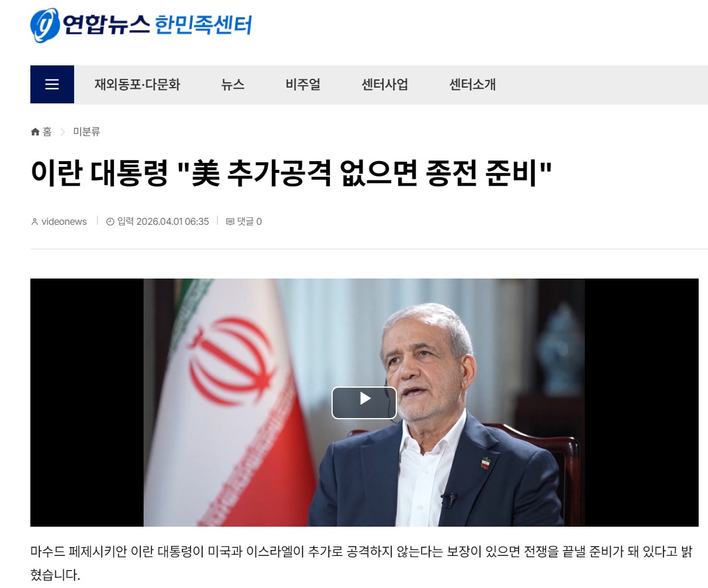708x588 pixels.
Task: Click the home icon in breadcrumb
Action: 35,132
